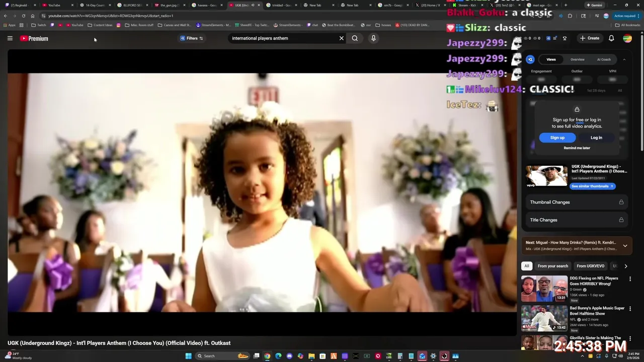Viewport: 644px width, 362px height.
Task: Open the search Filters button
Action: [192, 38]
